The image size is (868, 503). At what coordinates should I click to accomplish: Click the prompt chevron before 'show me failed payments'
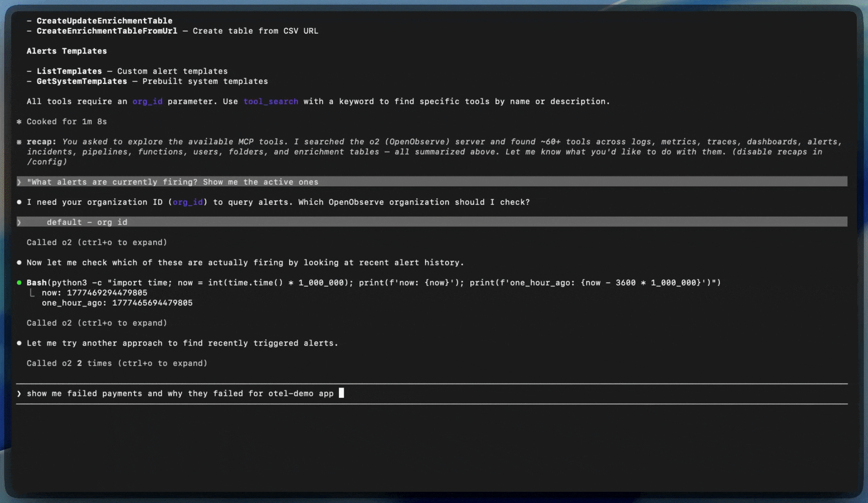pyautogui.click(x=19, y=394)
